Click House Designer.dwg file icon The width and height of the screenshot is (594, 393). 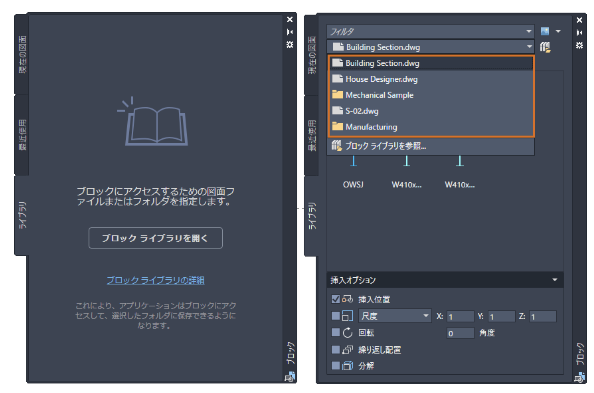337,78
